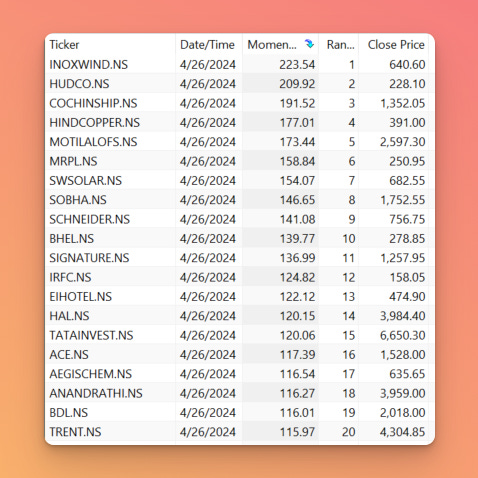Screen dimensions: 478x478
Task: Click close price 756.75
Action: tap(407, 219)
